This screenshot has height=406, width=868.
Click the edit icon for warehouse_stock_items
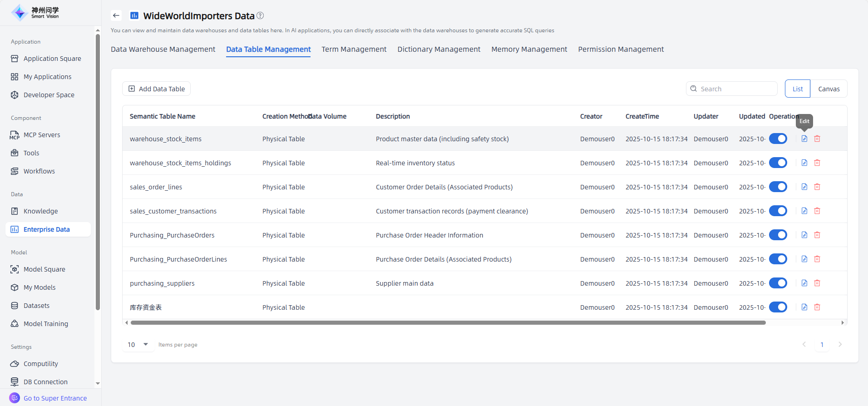(x=804, y=139)
